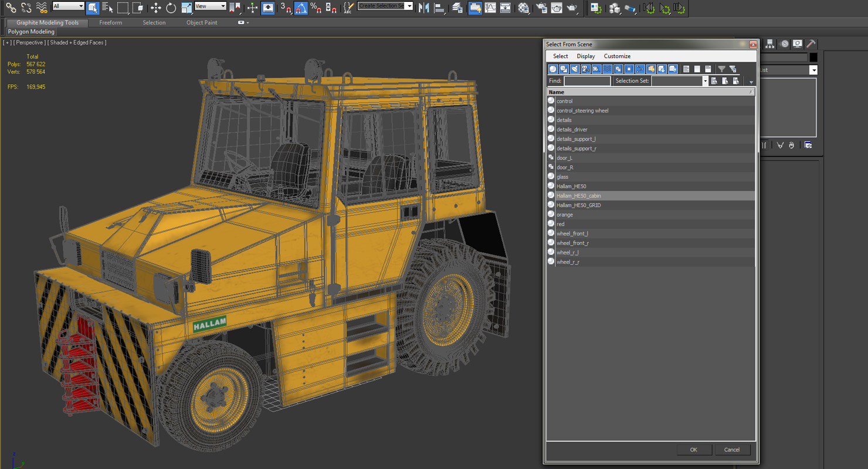Viewport: 868px width, 469px height.
Task: Toggle the Graphite Modeling Tools ribbon button
Action: pyautogui.click(x=475, y=8)
